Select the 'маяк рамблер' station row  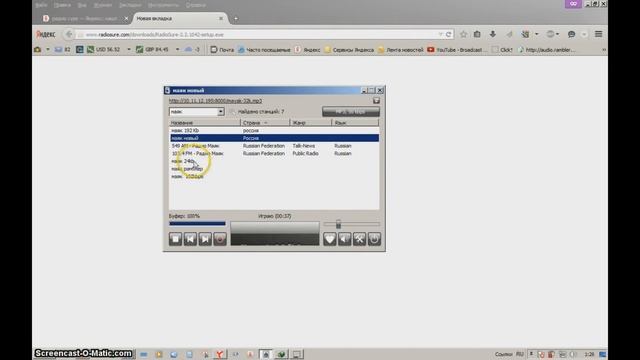(x=274, y=169)
